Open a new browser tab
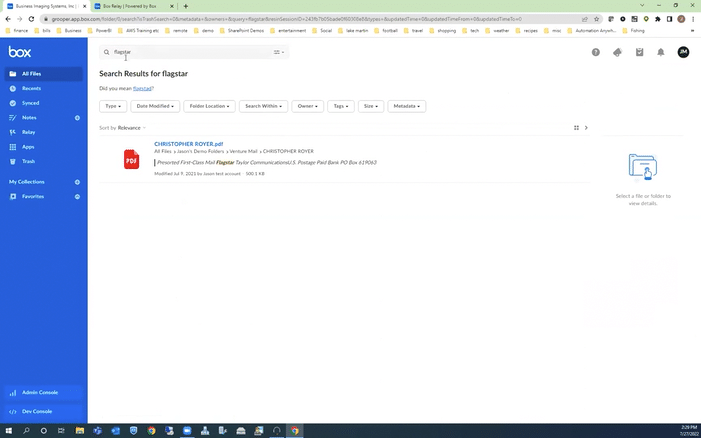Screen dimensions: 701x438 [186, 6]
